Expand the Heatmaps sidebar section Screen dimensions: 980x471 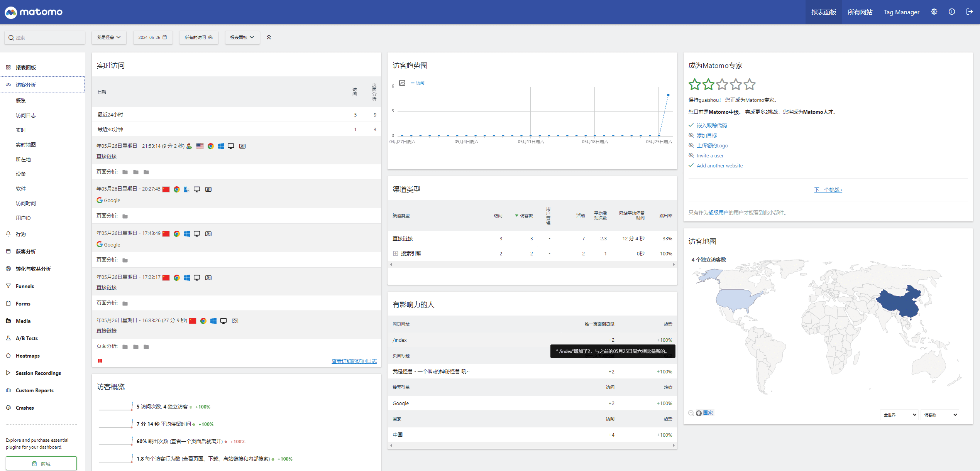[x=27, y=356]
